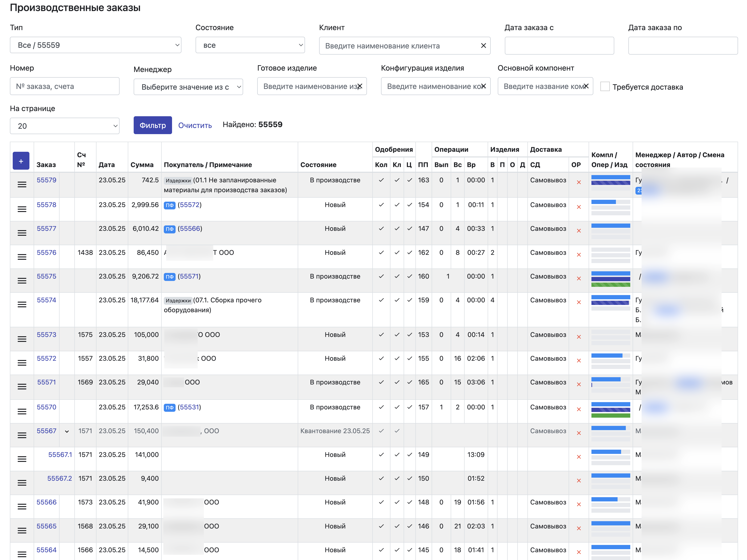Focus the Дата заказа с input

[x=559, y=46]
